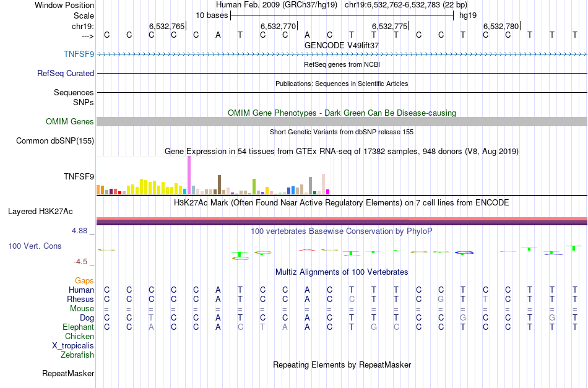
Task: Click the yellow-green GTEx expression bar
Action: coord(254,186)
